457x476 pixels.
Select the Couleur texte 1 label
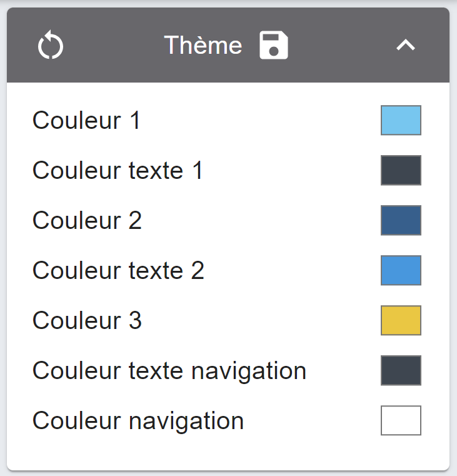[118, 170]
